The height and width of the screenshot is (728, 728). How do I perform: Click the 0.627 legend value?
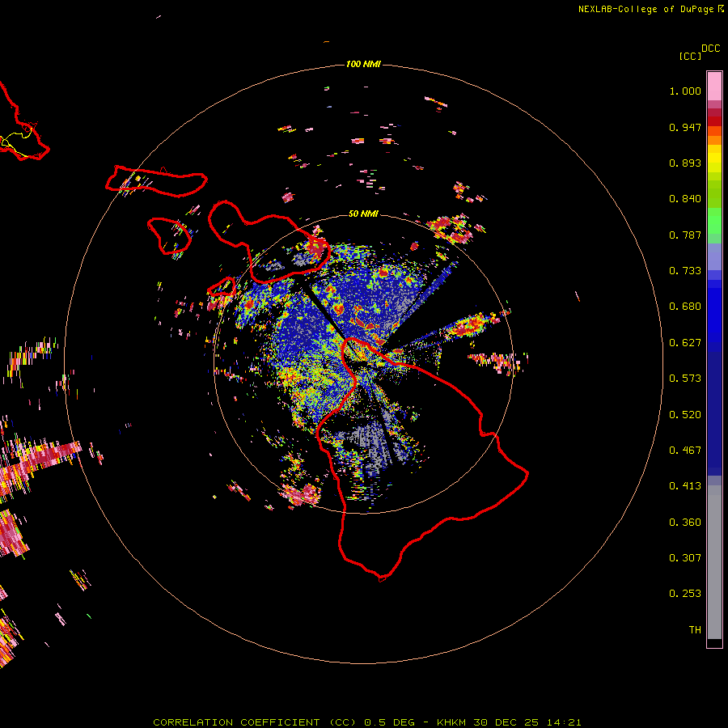(x=685, y=343)
